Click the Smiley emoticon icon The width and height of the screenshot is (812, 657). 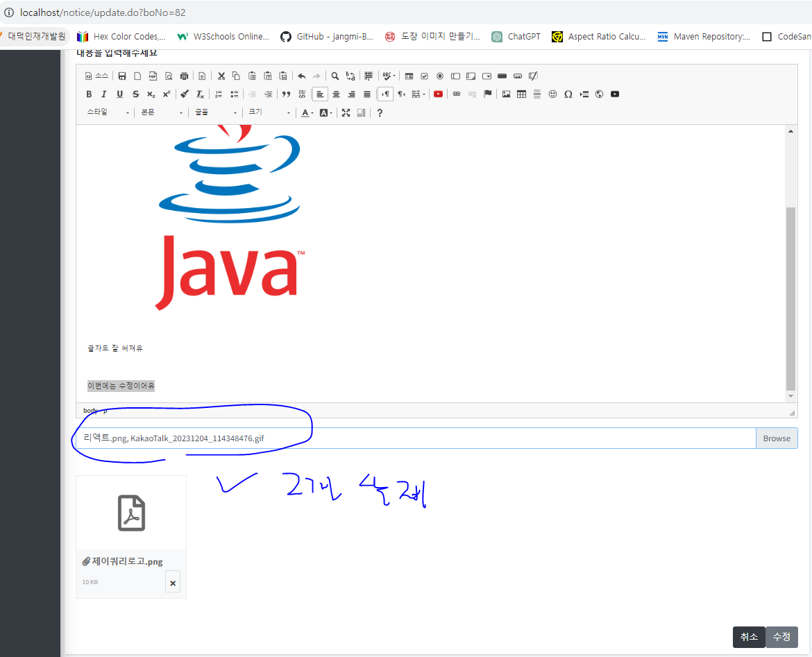(552, 94)
